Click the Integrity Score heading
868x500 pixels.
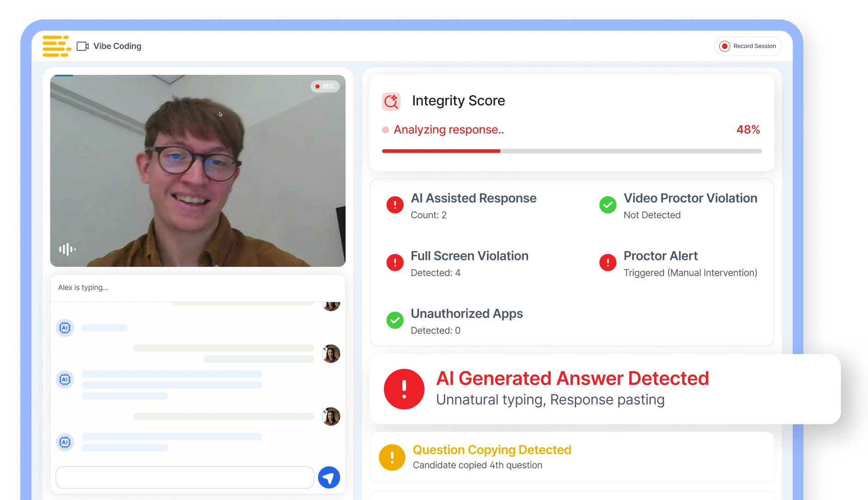(x=458, y=101)
